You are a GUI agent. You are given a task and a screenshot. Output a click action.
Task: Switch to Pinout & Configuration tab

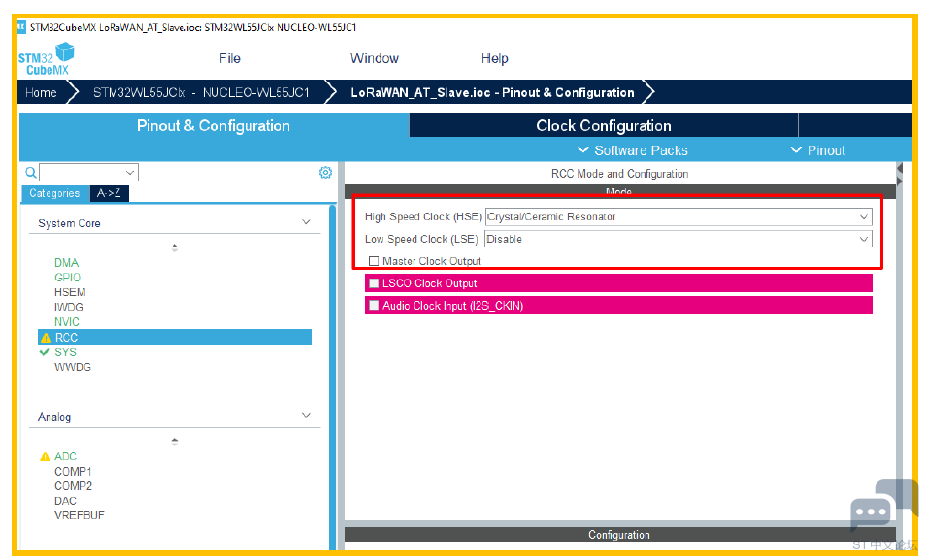tap(214, 125)
